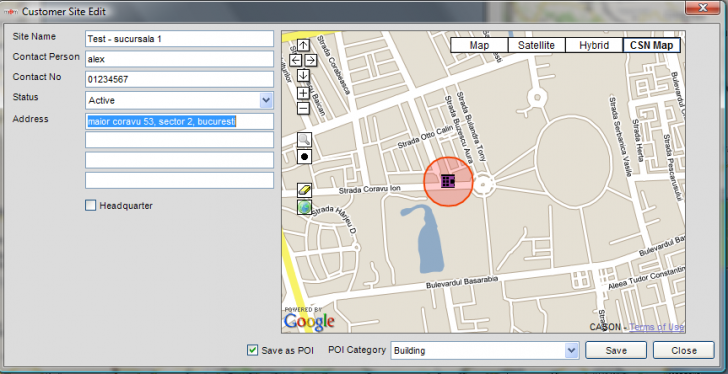
Task: Click the first Address line field
Action: [x=179, y=122]
